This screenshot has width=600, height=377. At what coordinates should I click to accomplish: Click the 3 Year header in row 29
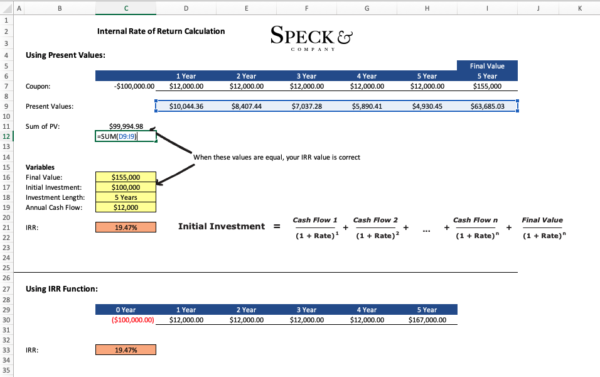tap(307, 310)
